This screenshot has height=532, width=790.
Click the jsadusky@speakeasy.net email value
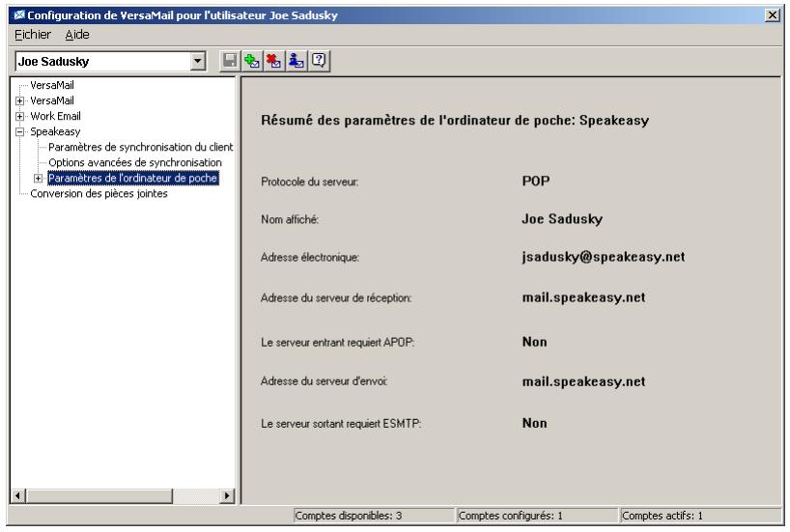604,257
